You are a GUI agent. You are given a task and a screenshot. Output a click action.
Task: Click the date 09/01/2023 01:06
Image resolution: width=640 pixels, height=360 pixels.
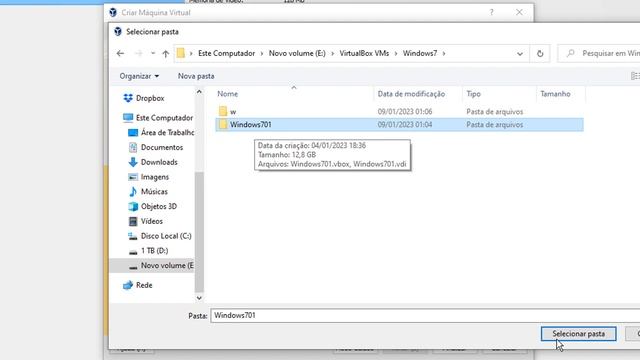(x=405, y=111)
